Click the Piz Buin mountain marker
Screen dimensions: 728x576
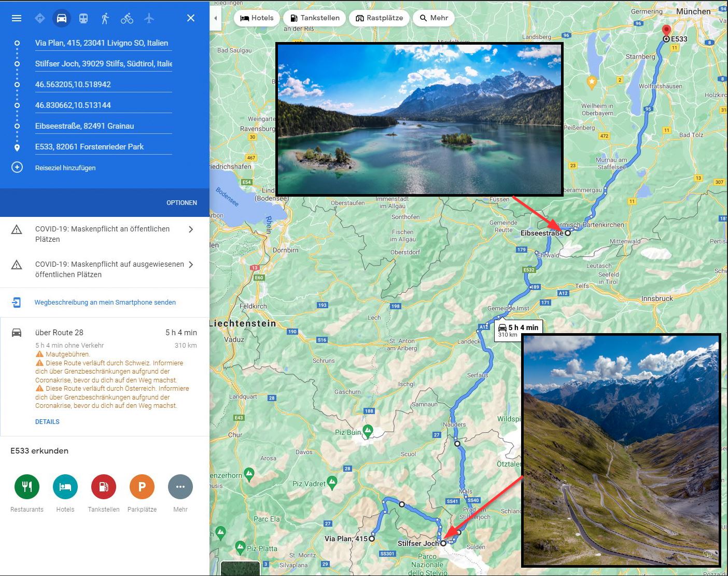click(368, 431)
